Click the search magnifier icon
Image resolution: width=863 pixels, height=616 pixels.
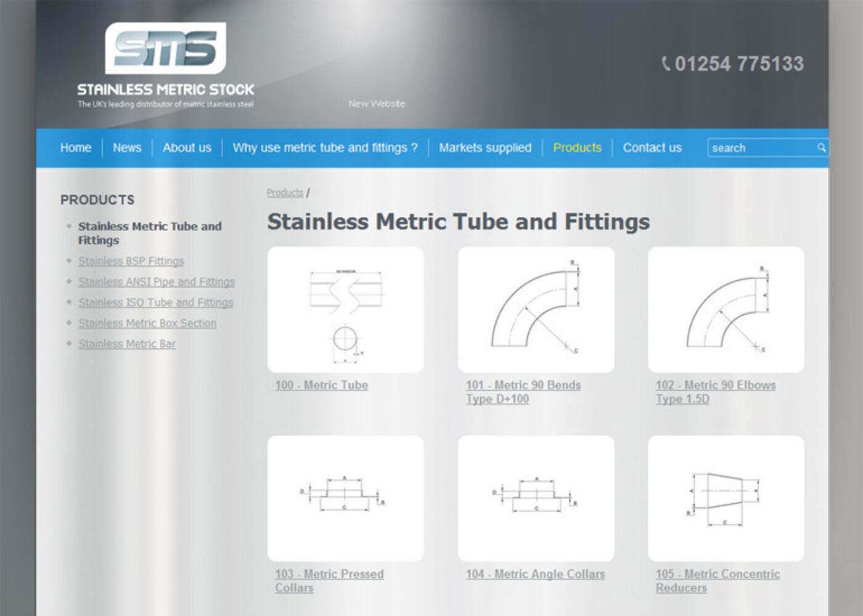[x=821, y=148]
